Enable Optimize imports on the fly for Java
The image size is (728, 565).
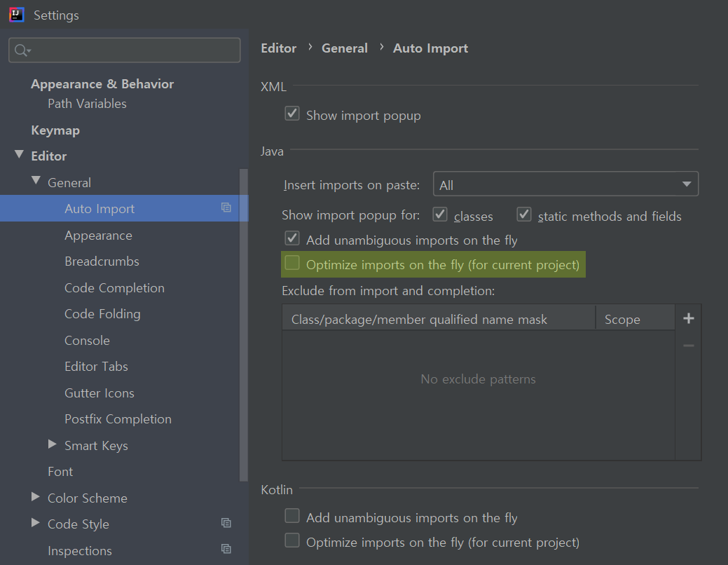tap(292, 264)
